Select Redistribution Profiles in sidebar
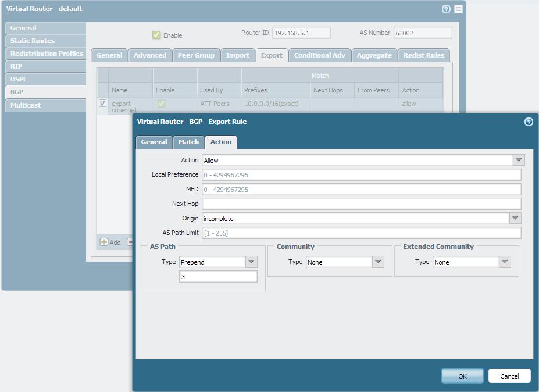Viewport: 539px width, 392px height. (46, 54)
